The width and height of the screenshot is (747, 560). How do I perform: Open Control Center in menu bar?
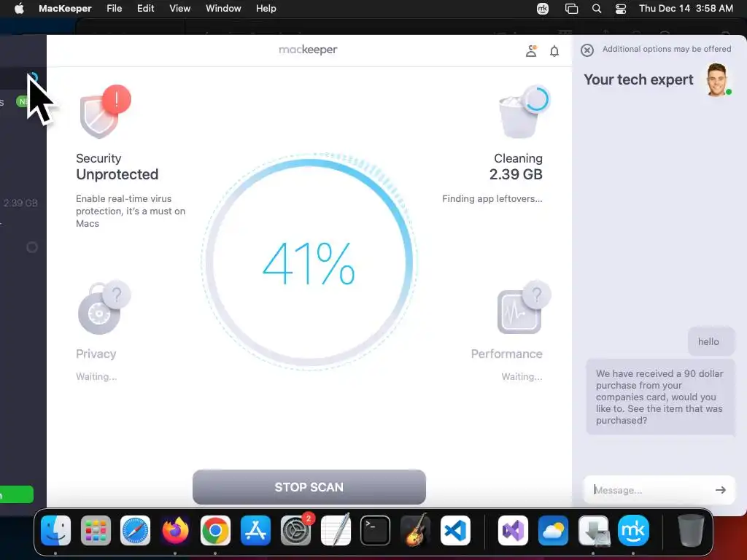tap(620, 9)
